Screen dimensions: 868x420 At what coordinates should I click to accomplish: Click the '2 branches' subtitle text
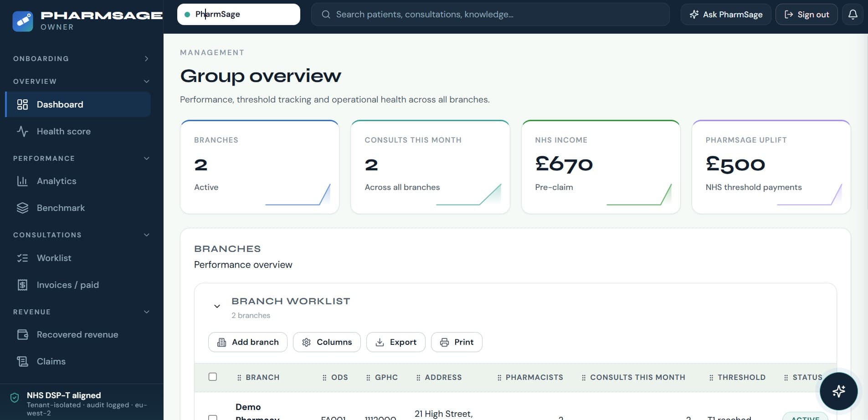pyautogui.click(x=251, y=315)
